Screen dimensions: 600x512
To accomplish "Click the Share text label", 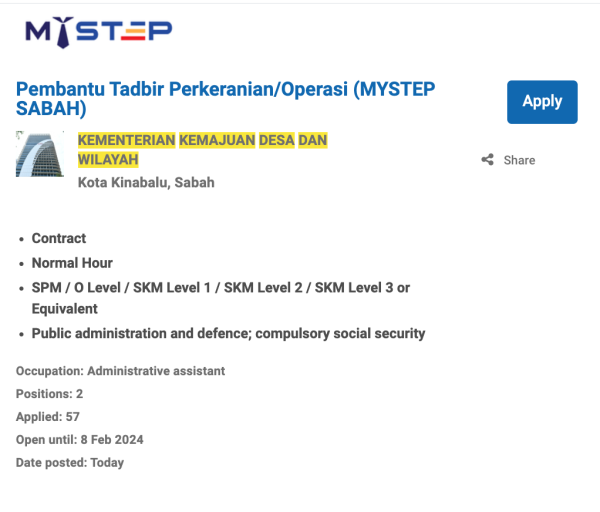I will point(519,160).
